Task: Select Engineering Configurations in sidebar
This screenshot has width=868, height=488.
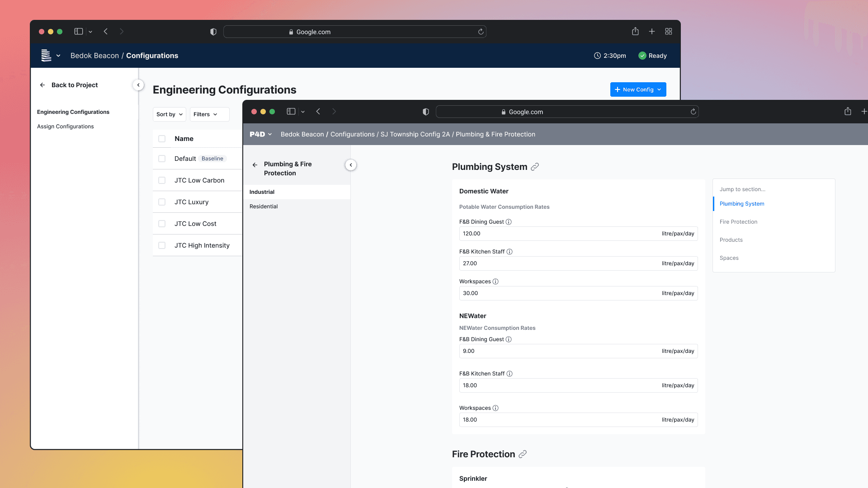Action: [73, 112]
